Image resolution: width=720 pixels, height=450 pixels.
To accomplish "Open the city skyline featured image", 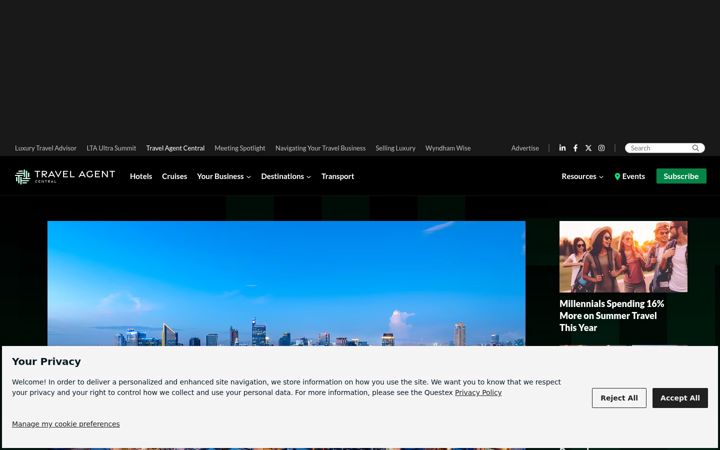I will [286, 283].
